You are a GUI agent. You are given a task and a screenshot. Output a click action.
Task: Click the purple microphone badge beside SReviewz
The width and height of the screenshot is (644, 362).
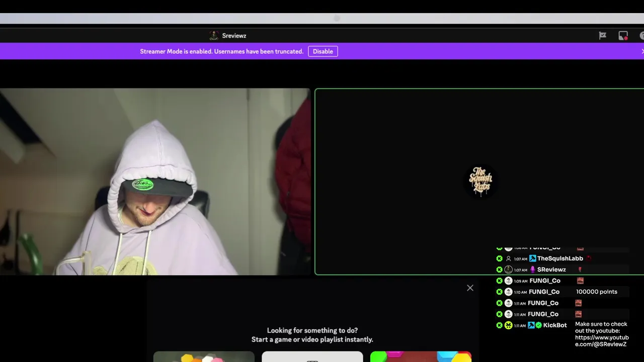pyautogui.click(x=533, y=269)
